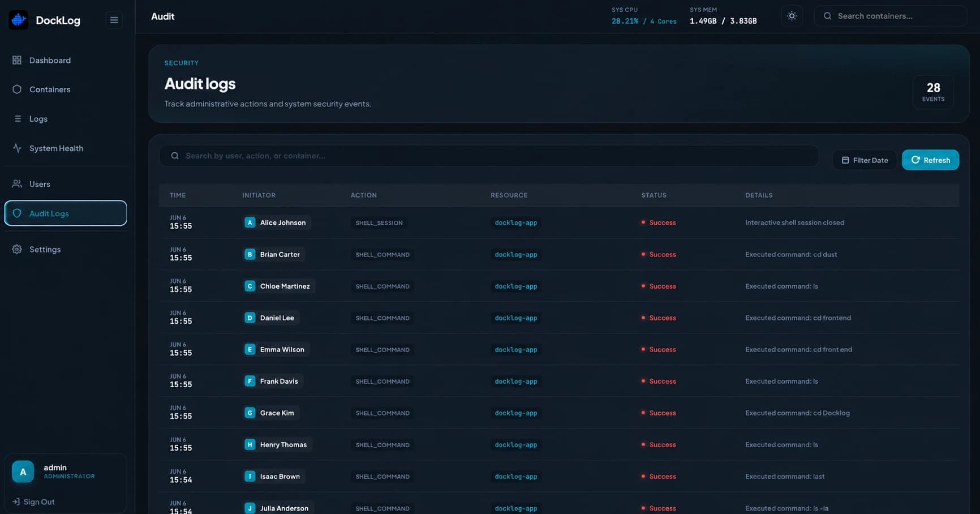Open Settings from the sidebar
The width and height of the screenshot is (980, 514).
[x=66, y=249]
